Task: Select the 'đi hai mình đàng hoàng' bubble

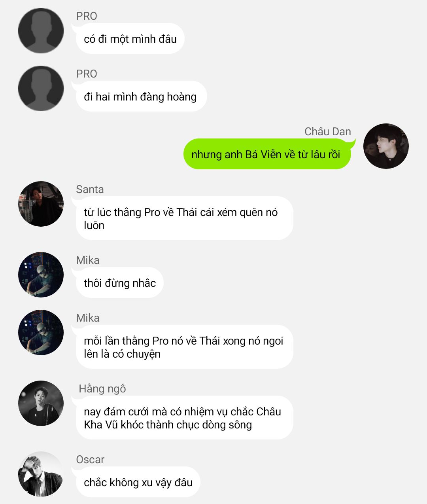Action: [x=141, y=97]
